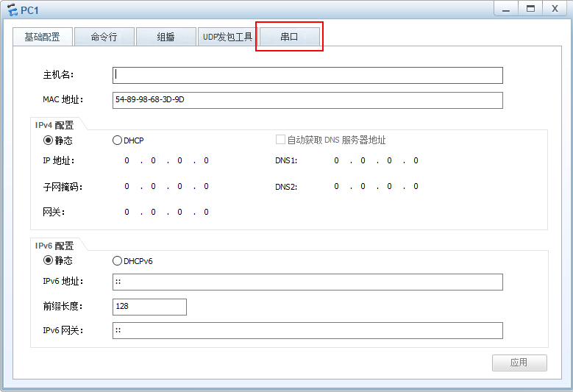
Task: Minimize the PC1 window
Action: pyautogui.click(x=506, y=9)
